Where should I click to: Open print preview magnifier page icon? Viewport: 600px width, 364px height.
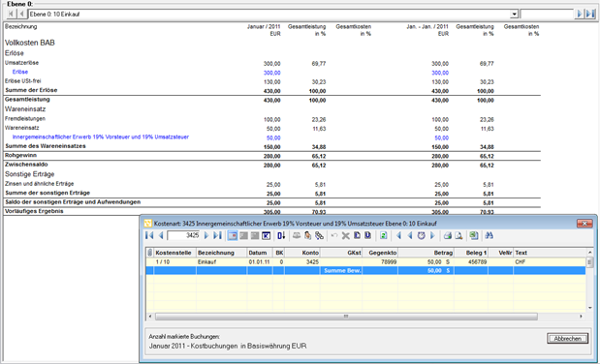[x=458, y=235]
